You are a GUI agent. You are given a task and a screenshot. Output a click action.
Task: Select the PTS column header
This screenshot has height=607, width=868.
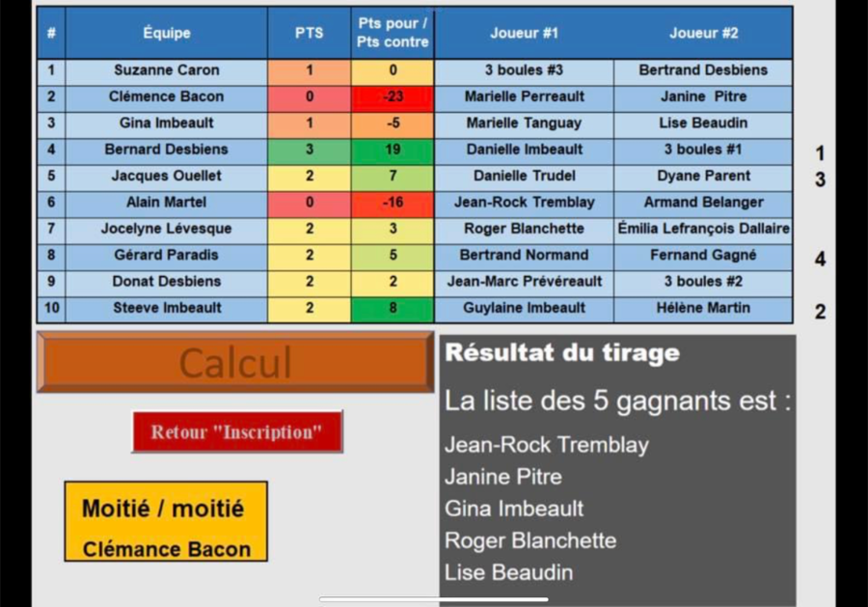310,33
